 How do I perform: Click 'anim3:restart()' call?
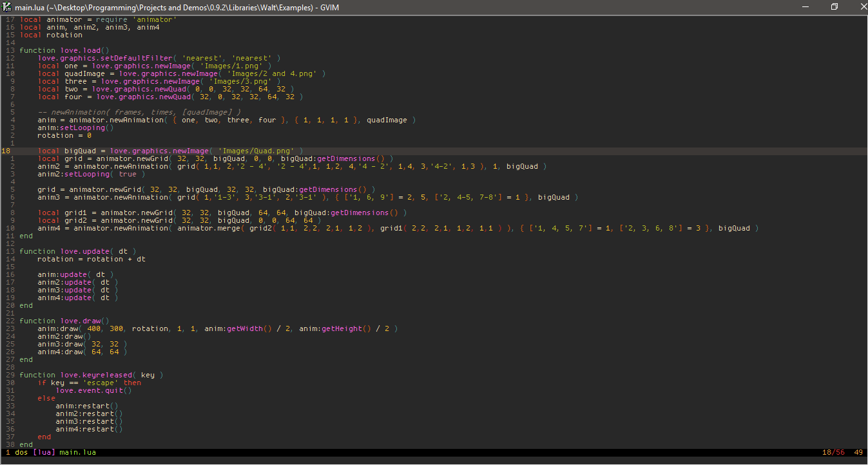pyautogui.click(x=90, y=421)
